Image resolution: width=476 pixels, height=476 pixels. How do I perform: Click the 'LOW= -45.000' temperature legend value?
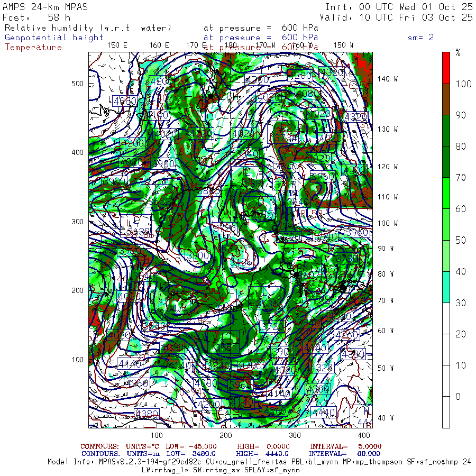191,446
